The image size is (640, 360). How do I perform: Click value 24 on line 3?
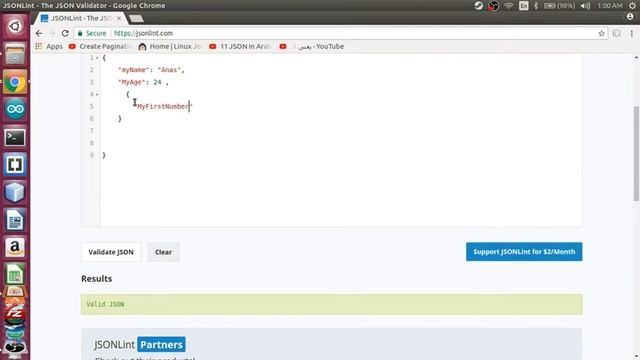point(158,82)
